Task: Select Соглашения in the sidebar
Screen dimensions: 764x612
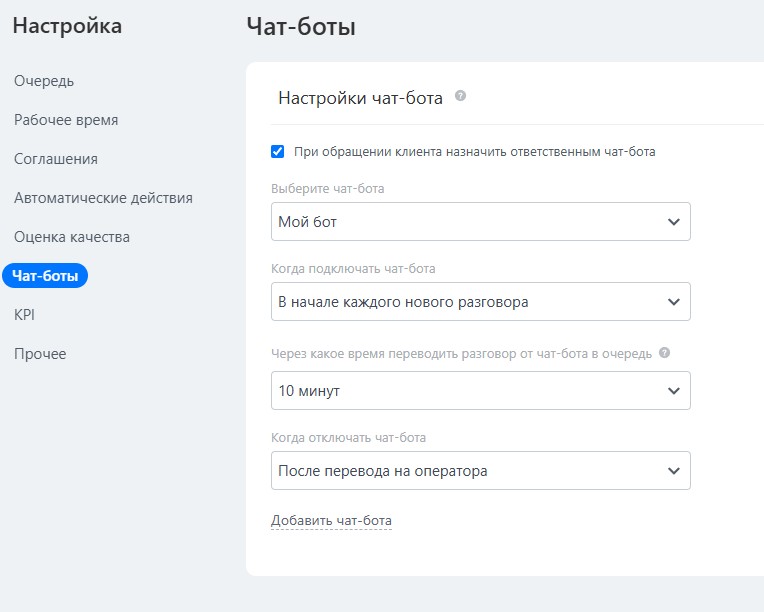Action: [56, 159]
